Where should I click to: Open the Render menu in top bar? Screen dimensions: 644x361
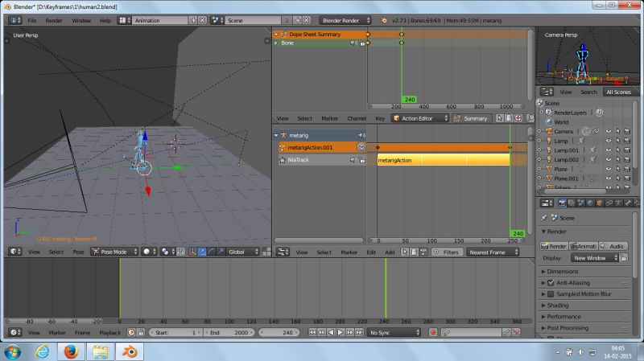coord(54,21)
